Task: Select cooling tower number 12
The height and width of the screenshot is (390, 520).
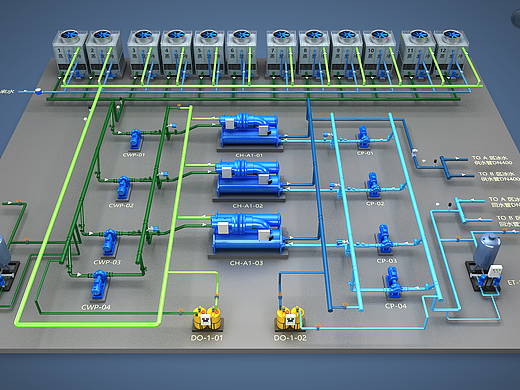Action: point(451,53)
